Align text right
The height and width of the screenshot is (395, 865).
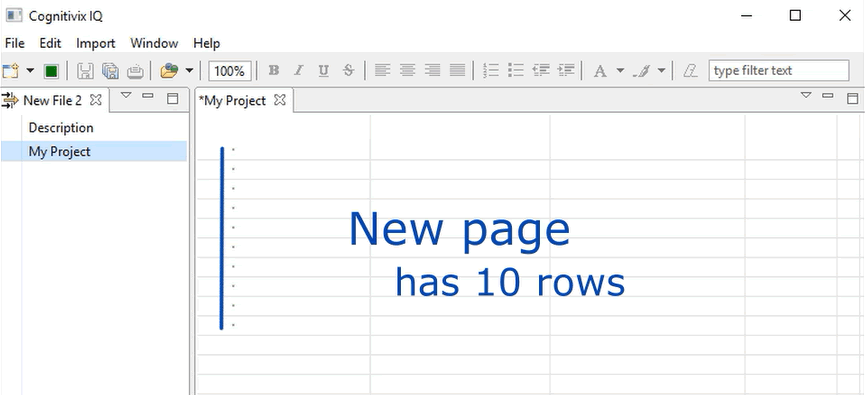pyautogui.click(x=432, y=71)
